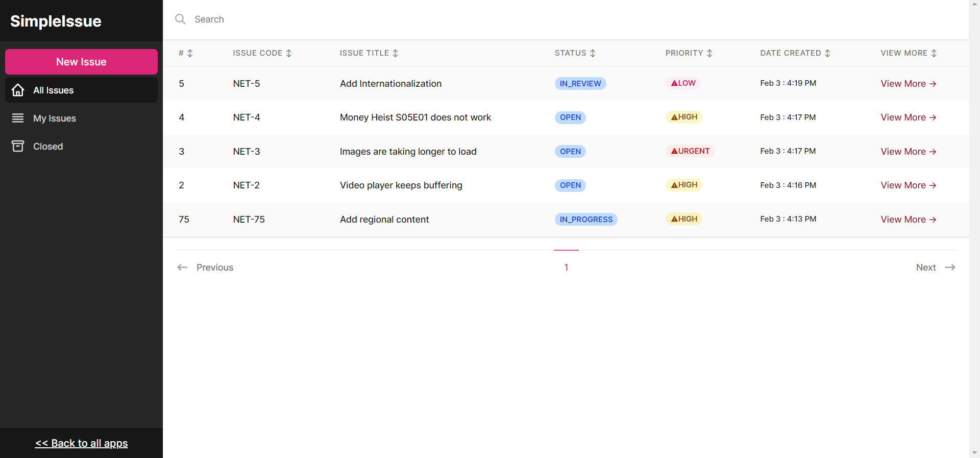The width and height of the screenshot is (980, 458).
Task: Follow the Back to all apps link
Action: 81,443
